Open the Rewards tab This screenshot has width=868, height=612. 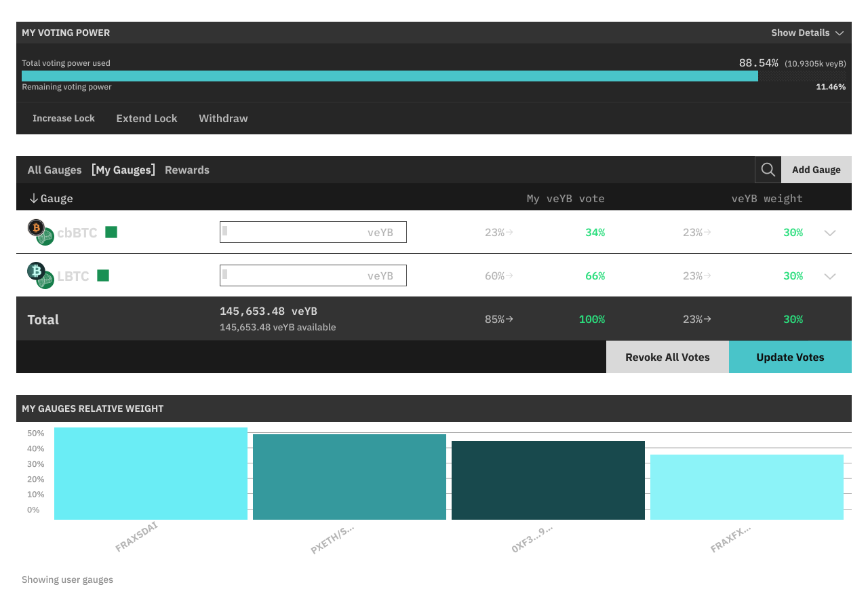186,170
